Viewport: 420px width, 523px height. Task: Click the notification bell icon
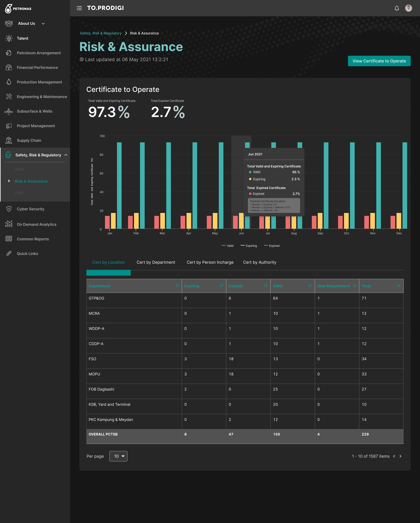point(397,8)
